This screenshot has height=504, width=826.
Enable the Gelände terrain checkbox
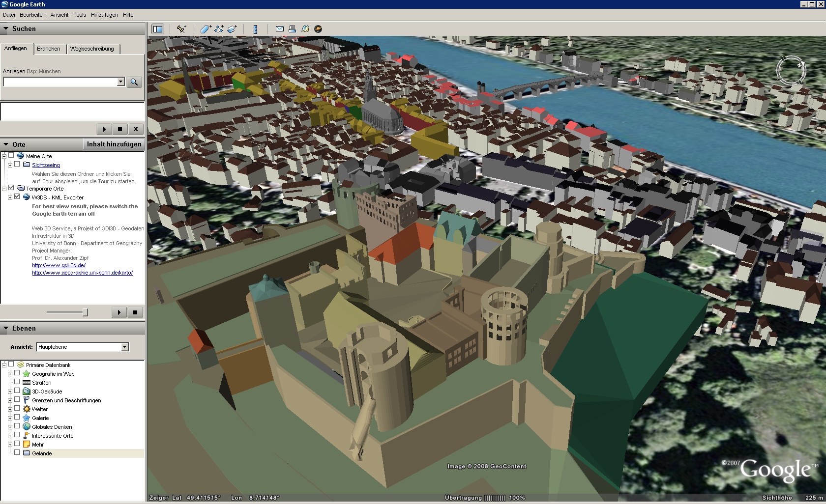point(17,452)
